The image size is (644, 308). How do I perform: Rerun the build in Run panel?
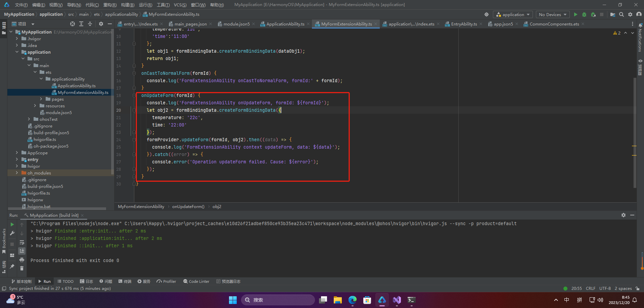coord(12,224)
